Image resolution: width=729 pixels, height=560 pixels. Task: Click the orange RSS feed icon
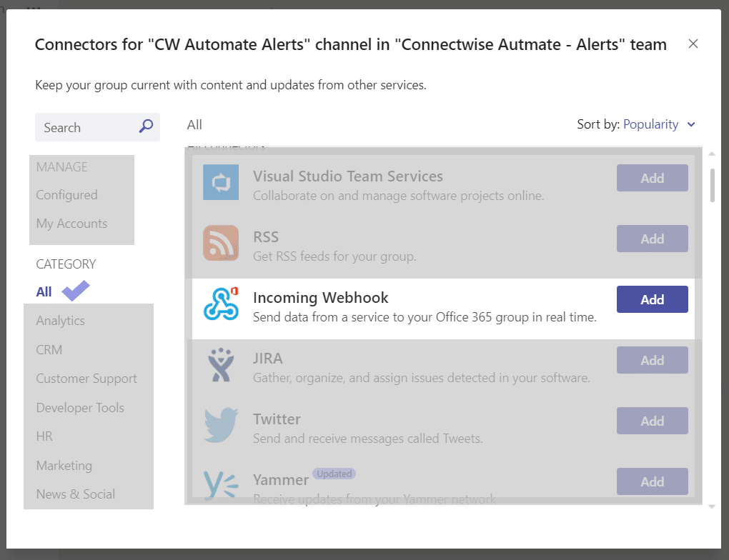(x=221, y=243)
